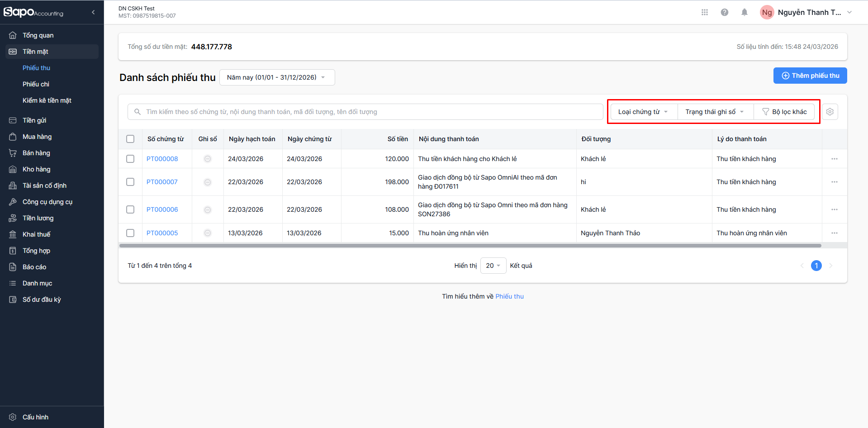Click the table column settings gear icon

(x=830, y=112)
